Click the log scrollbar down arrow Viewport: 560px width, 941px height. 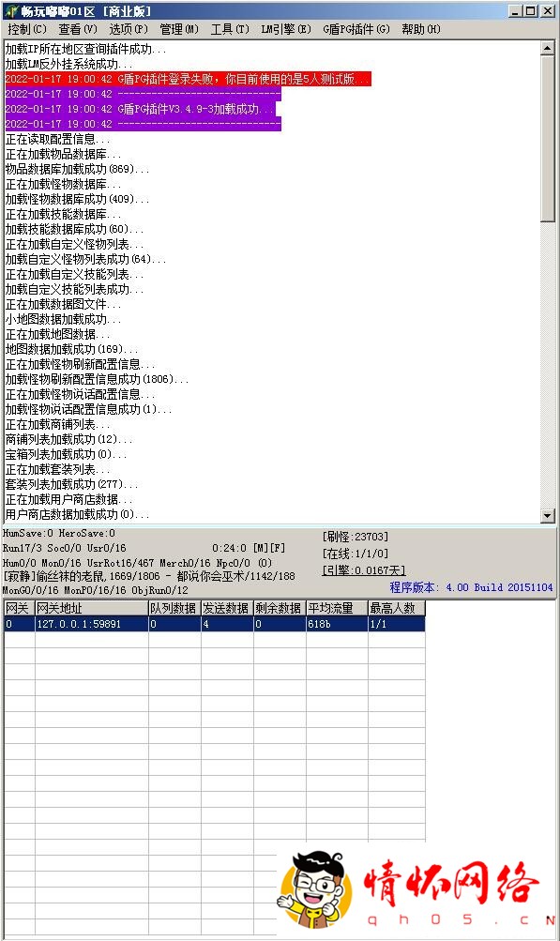548,515
